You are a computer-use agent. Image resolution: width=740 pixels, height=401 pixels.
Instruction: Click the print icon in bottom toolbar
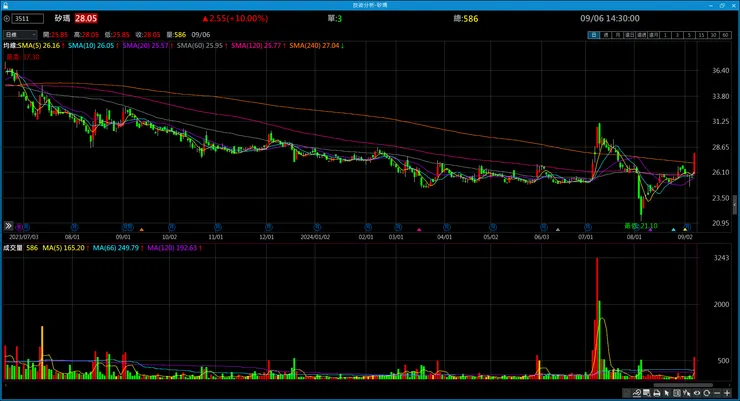[x=657, y=393]
